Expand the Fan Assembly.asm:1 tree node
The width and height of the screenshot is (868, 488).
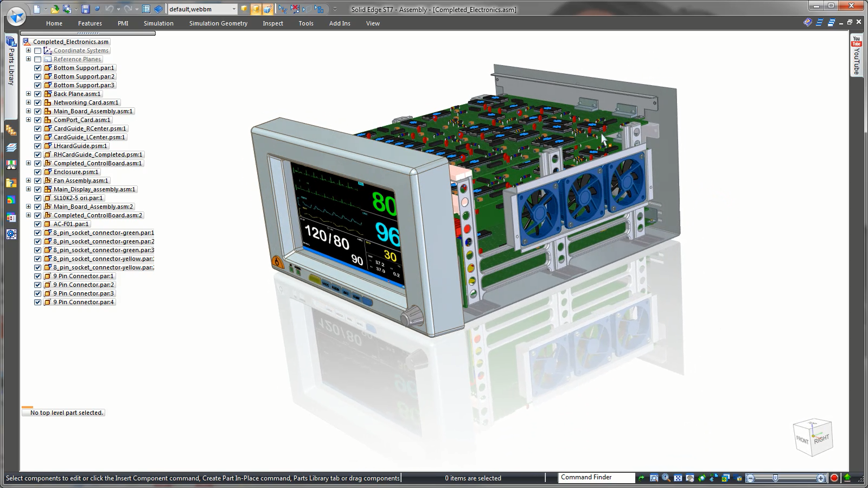[29, 181]
